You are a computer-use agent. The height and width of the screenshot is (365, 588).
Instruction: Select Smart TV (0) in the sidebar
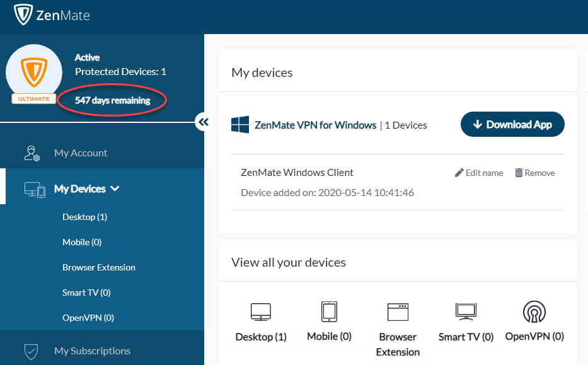tap(86, 293)
